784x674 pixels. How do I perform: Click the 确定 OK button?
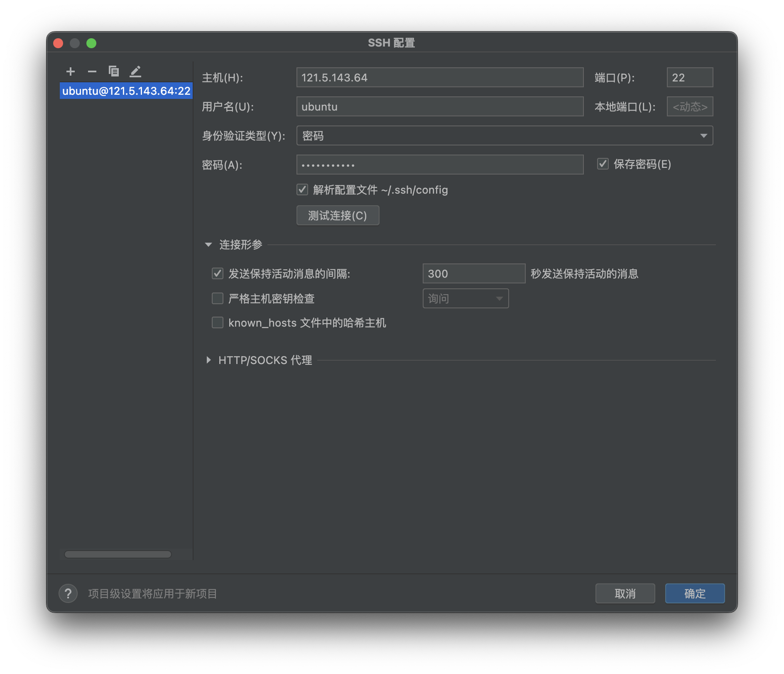(695, 593)
